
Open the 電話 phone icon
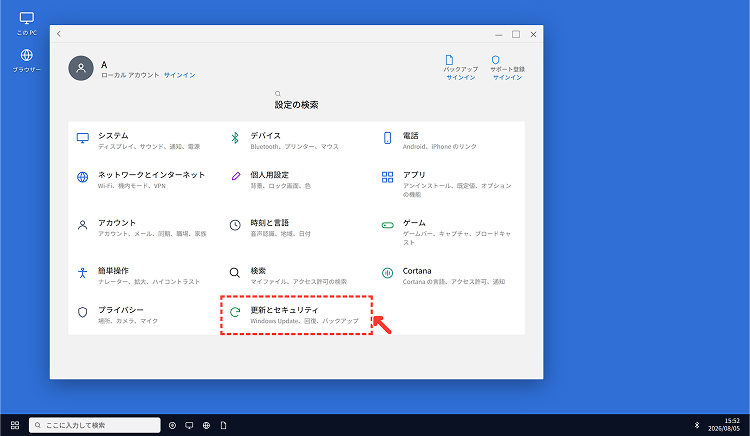tap(387, 138)
